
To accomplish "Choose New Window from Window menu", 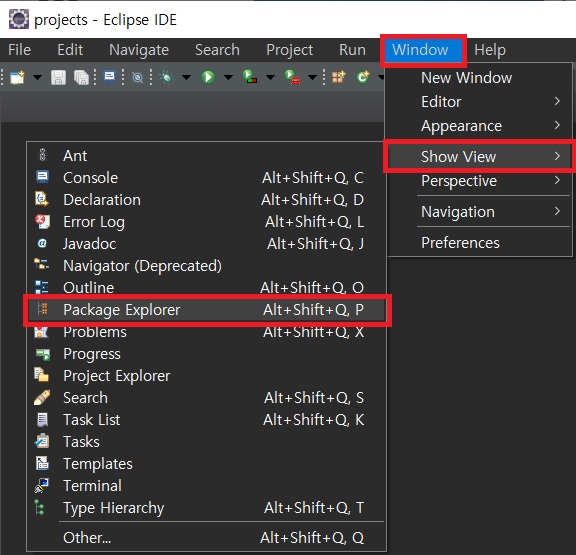I will [479, 78].
